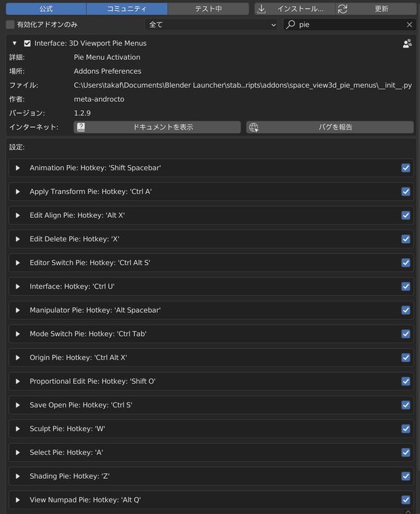Switch to the コミュニティ tab
This screenshot has width=420, height=514.
[x=127, y=9]
